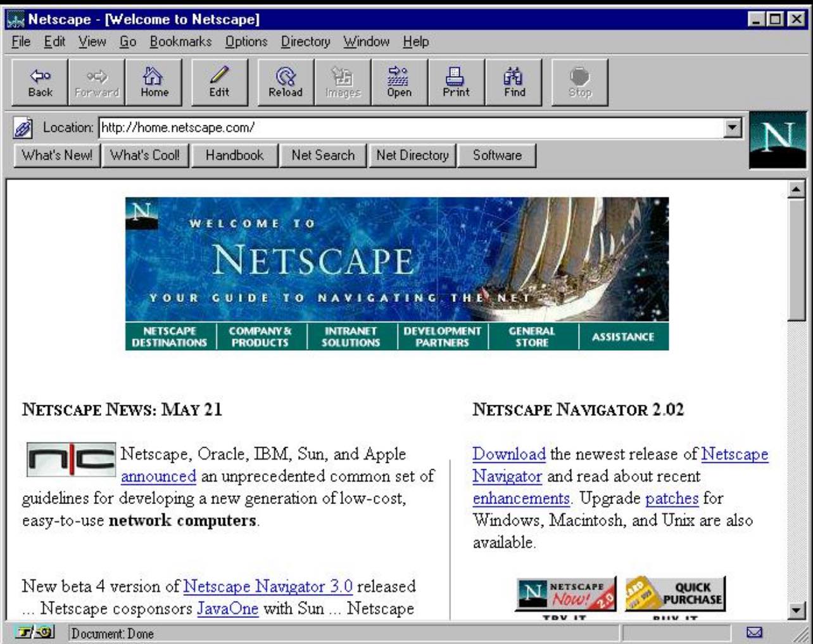This screenshot has width=813, height=644.
Task: Open General Store banner section
Action: pos(532,337)
